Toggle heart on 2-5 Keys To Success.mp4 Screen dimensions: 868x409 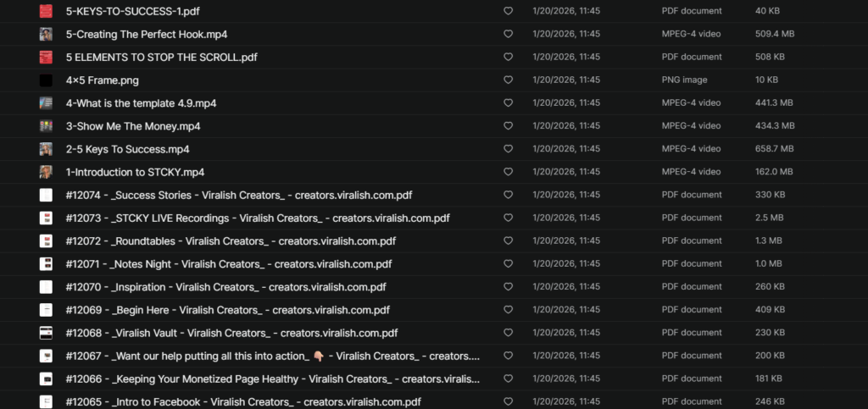pyautogui.click(x=508, y=149)
